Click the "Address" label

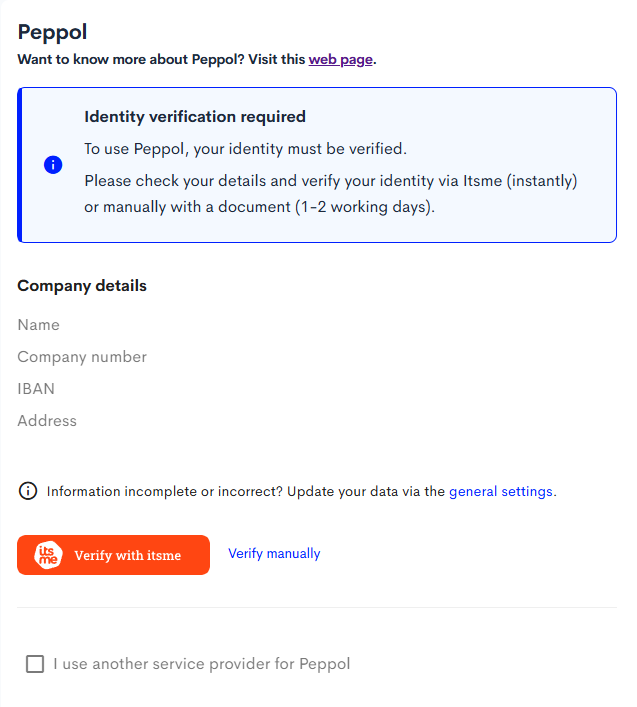(x=47, y=421)
